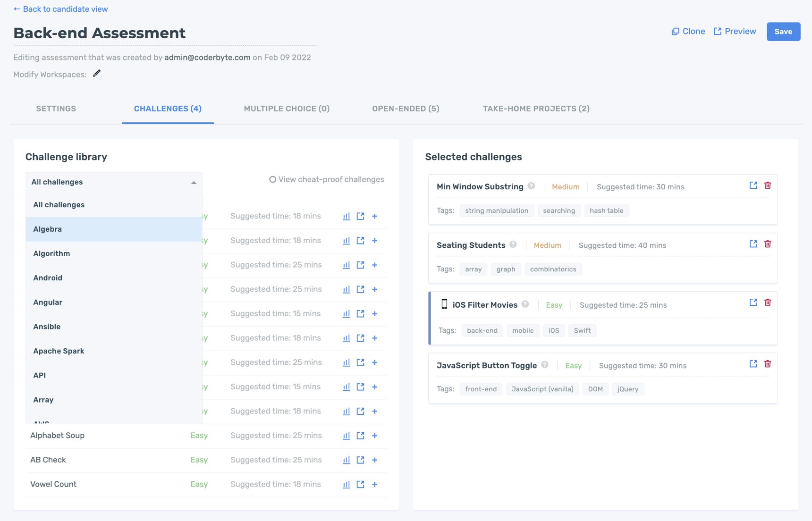Go to the Open-Ended tab
This screenshot has width=812, height=521.
(406, 109)
